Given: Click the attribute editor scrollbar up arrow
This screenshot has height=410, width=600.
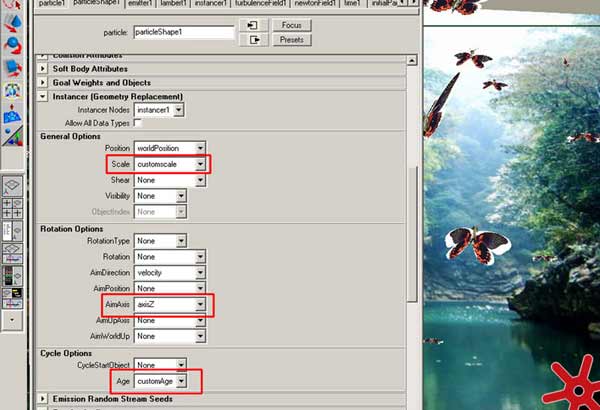Looking at the screenshot, I should pos(412,60).
